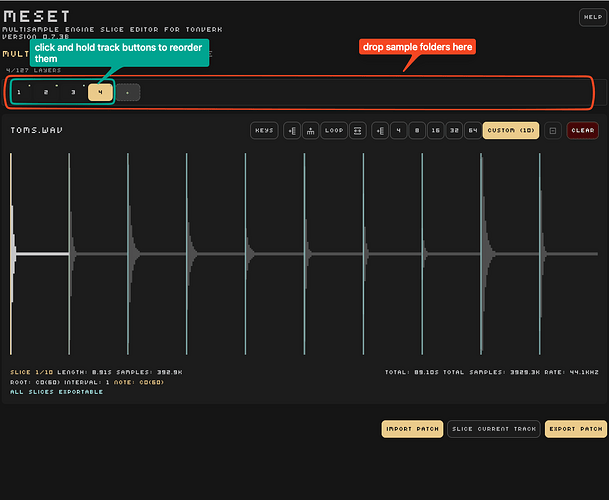The width and height of the screenshot is (609, 500).
Task: Set slice count to 8
Action: 416,130
